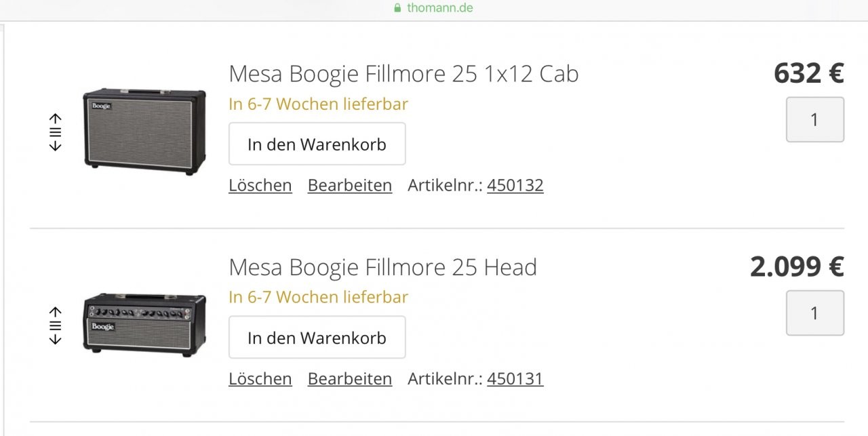868x436 pixels.
Task: Click Bearbeiten for the Fillmore 25 1x12 Cab
Action: point(350,185)
